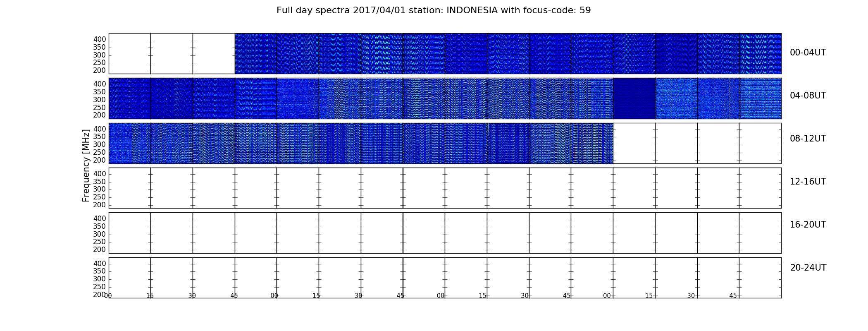Click the '20-24UT' row label
Image resolution: width=868 pixels, height=331 pixels.
[808, 268]
